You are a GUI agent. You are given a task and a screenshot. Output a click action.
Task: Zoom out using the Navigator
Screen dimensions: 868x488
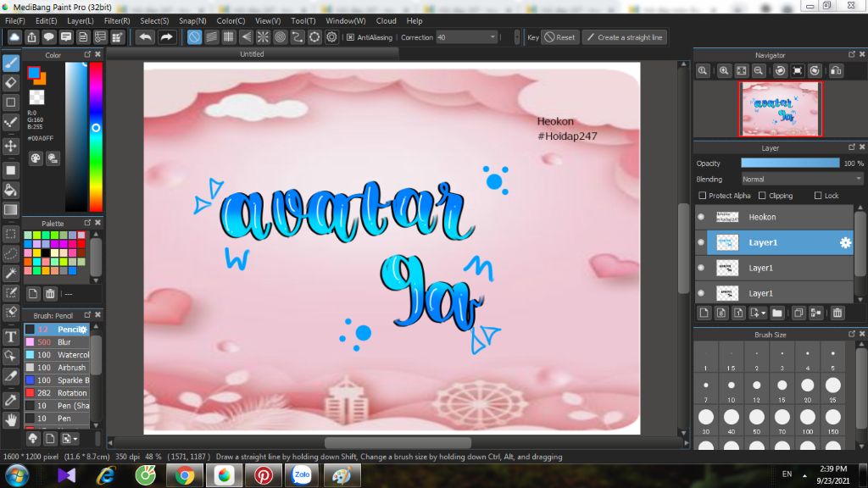(x=759, y=71)
